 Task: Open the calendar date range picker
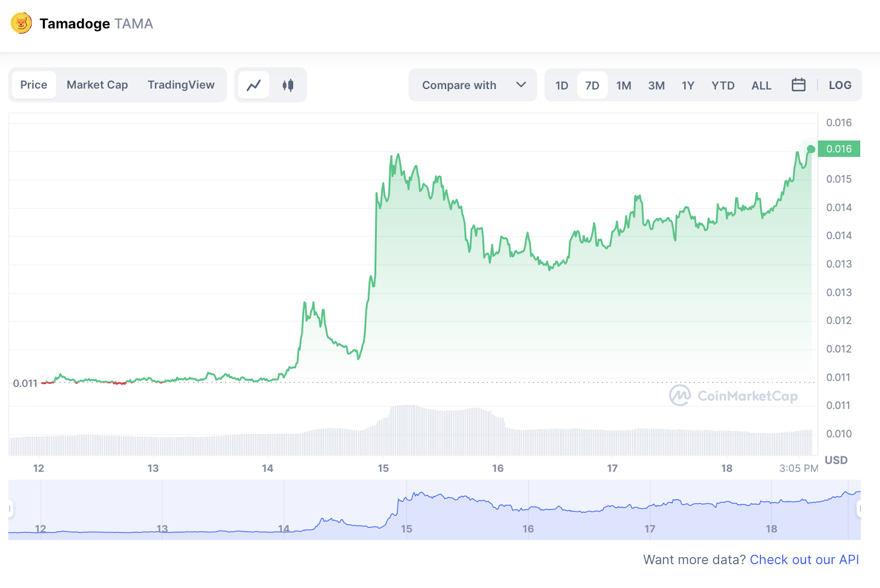click(798, 85)
